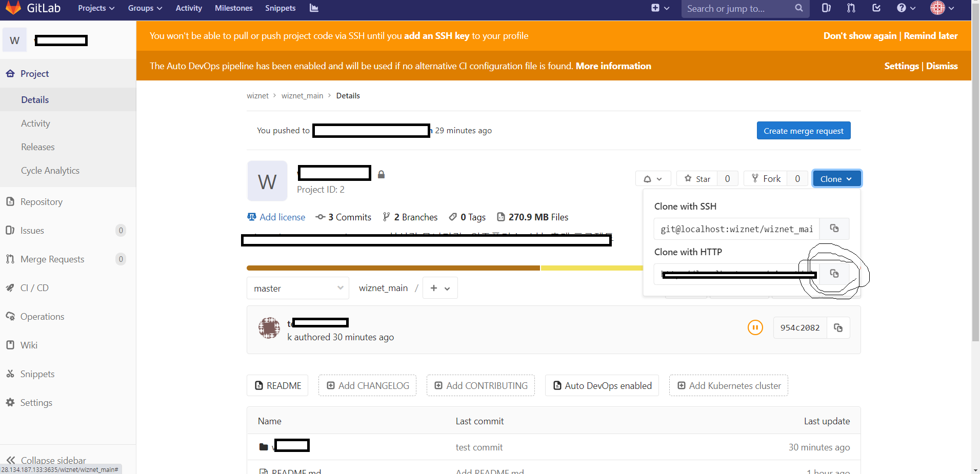The height and width of the screenshot is (474, 980).
Task: Open Issues icon in the top navbar
Action: coord(826,8)
